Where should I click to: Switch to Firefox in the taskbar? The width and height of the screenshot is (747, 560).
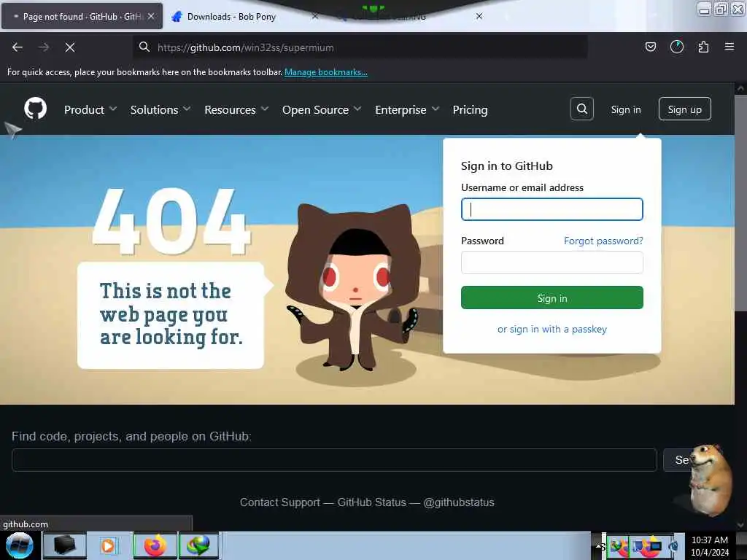tap(155, 545)
